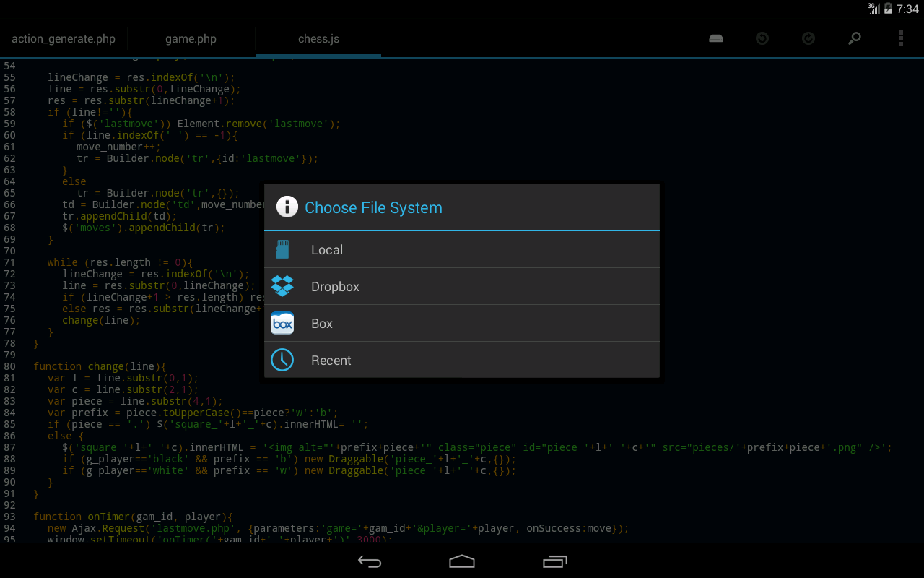Switch to the action_generate.php tab

[x=64, y=38]
